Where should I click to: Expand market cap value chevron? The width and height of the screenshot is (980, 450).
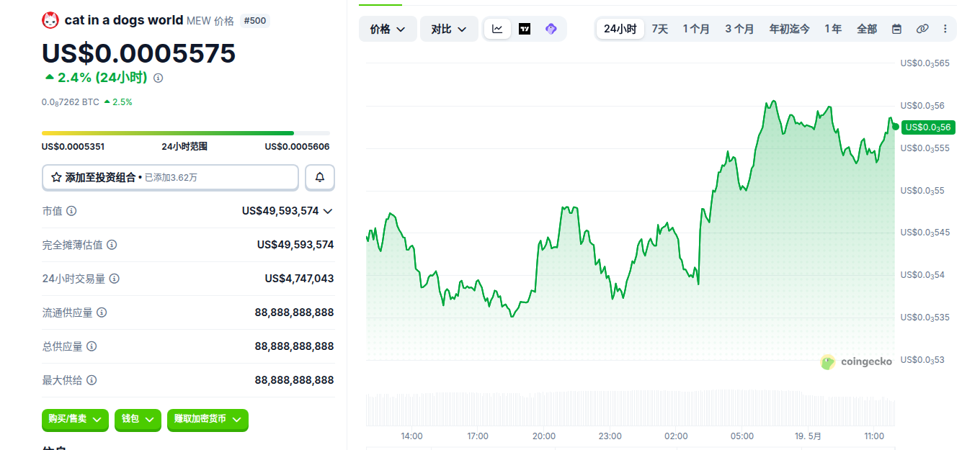[x=328, y=211]
